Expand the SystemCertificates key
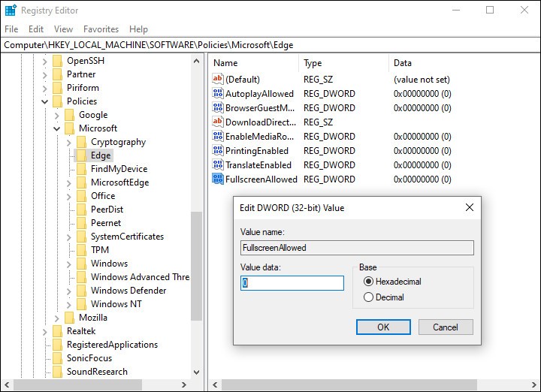The width and height of the screenshot is (541, 392). (69, 237)
